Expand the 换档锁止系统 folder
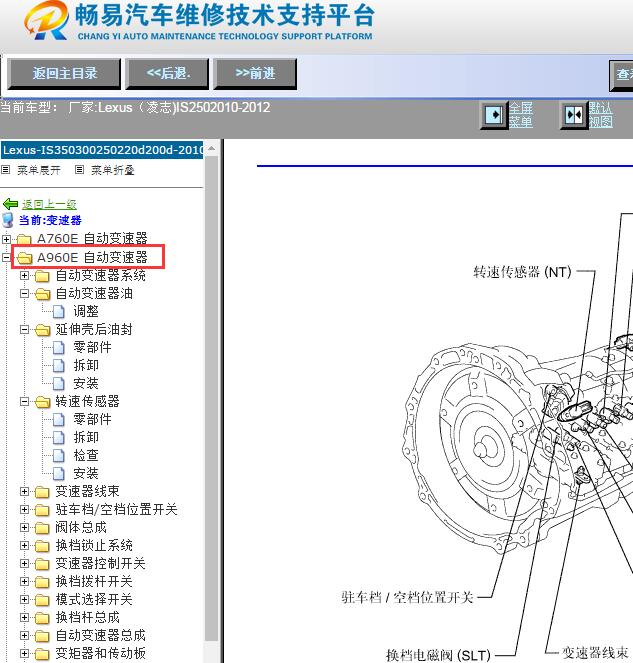 click(25, 545)
